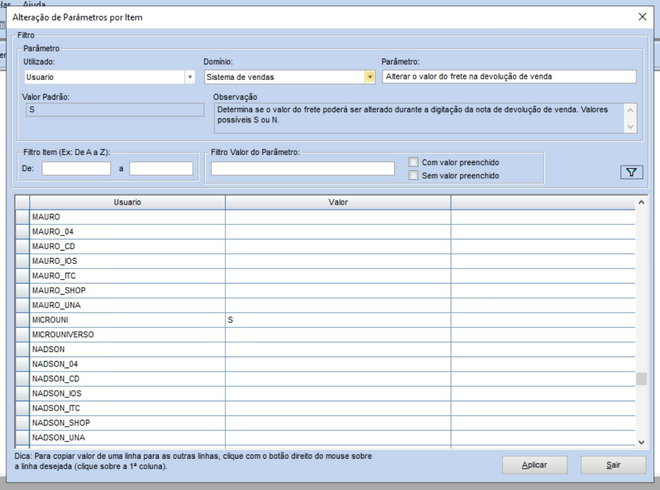Click the Filtro Valor do Parâmetro field
The width and height of the screenshot is (660, 490).
tap(303, 168)
